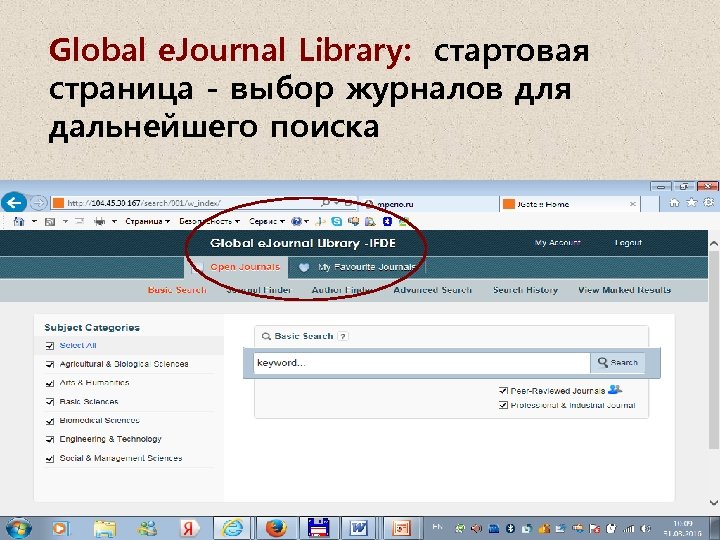The height and width of the screenshot is (540, 720).
Task: Open Internet Explorer from taskbar
Action: coord(232,528)
